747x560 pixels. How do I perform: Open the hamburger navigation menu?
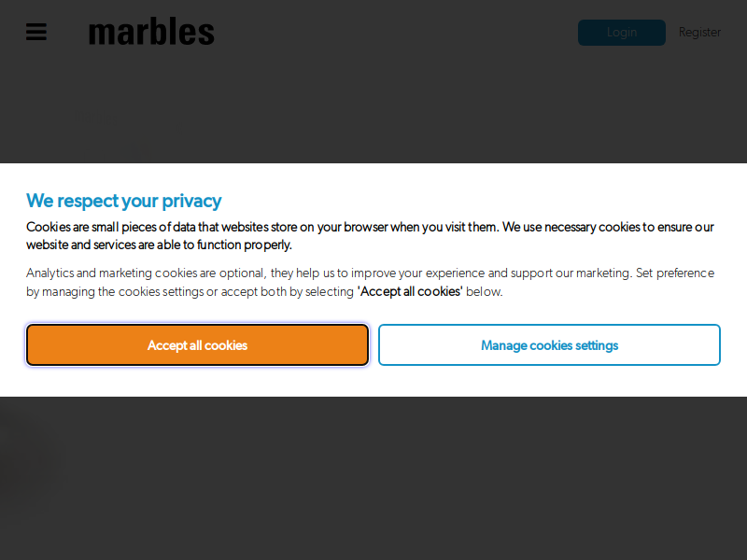(36, 32)
